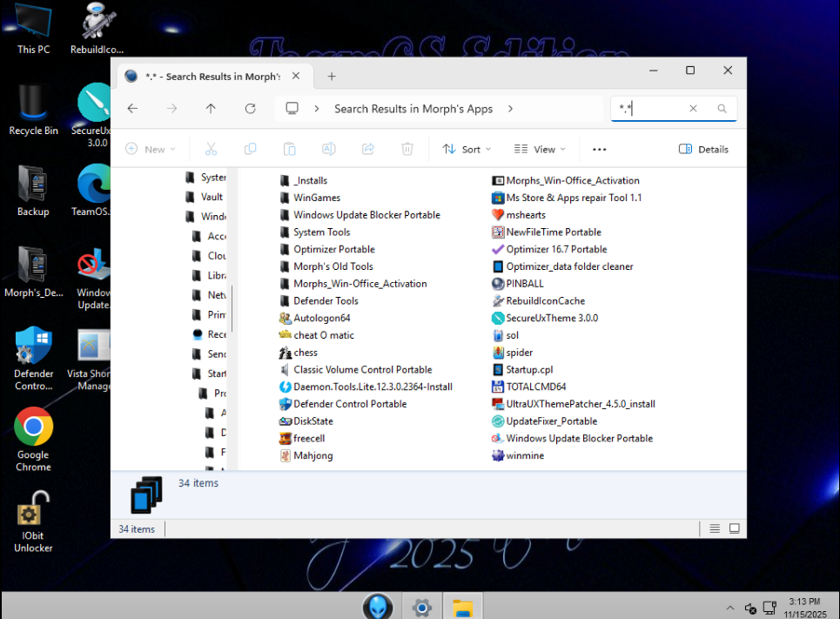Add a new tab in File Explorer
This screenshot has height=619, width=840.
pyautogui.click(x=332, y=77)
